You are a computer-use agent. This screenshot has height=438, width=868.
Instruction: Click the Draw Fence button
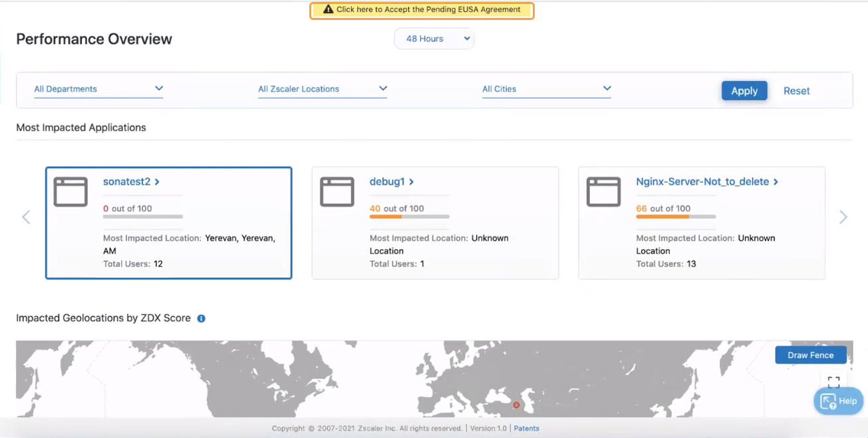click(810, 355)
